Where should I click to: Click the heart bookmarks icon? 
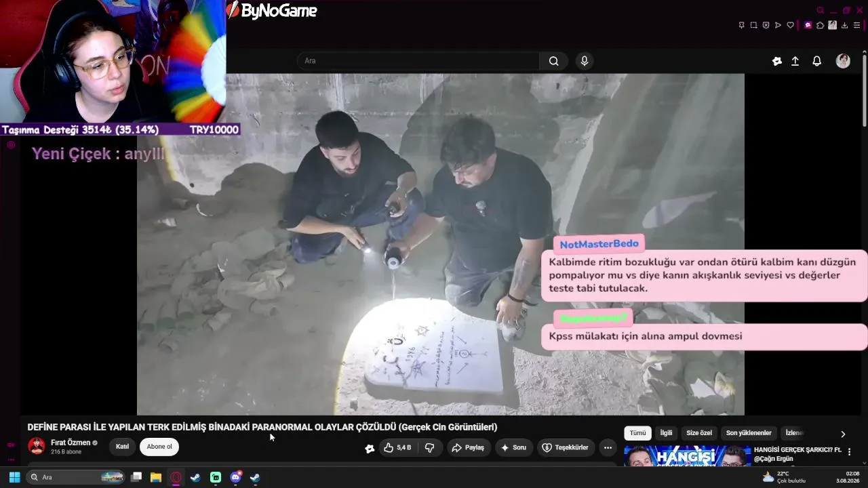pos(790,25)
